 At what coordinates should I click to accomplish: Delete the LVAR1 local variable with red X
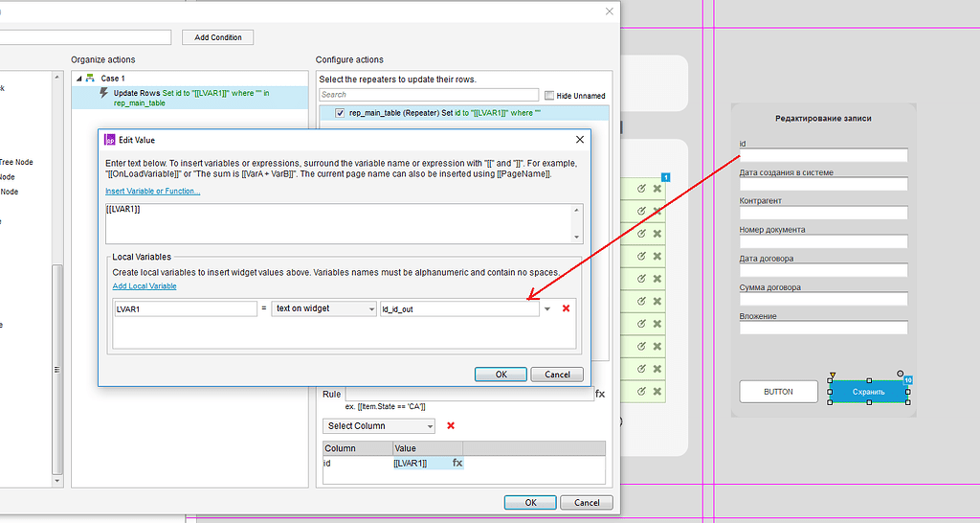(x=567, y=308)
